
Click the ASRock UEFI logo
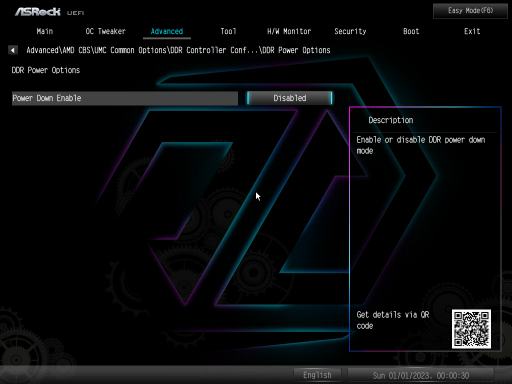[x=49, y=12]
